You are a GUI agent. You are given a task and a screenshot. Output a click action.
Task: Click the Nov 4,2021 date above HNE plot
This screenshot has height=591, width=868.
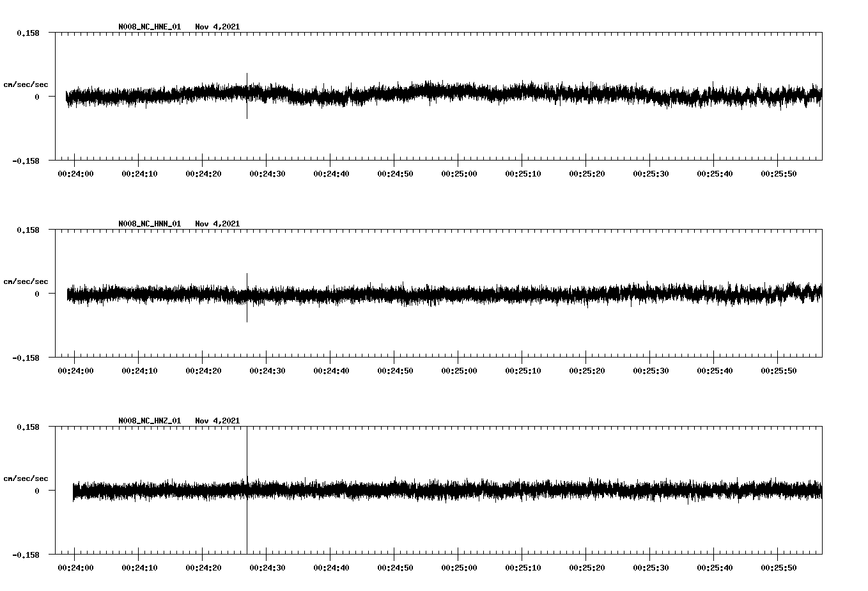[x=217, y=27]
